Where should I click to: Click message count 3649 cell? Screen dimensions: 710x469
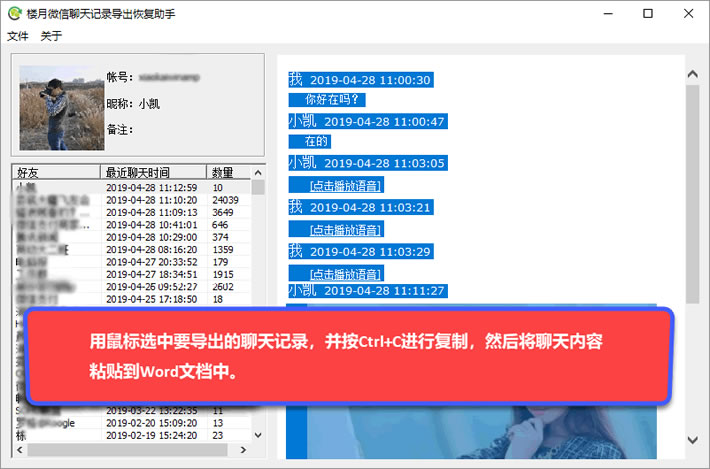coord(223,212)
